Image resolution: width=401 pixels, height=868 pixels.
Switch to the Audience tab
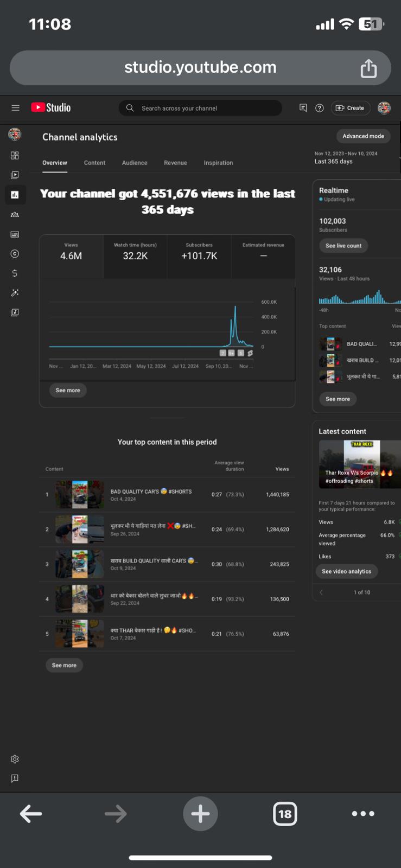click(135, 163)
